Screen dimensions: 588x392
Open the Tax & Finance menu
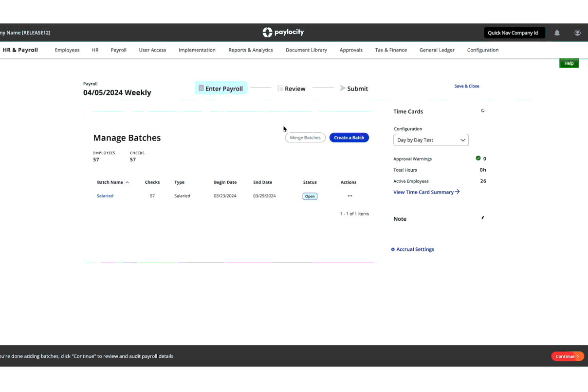tap(391, 50)
